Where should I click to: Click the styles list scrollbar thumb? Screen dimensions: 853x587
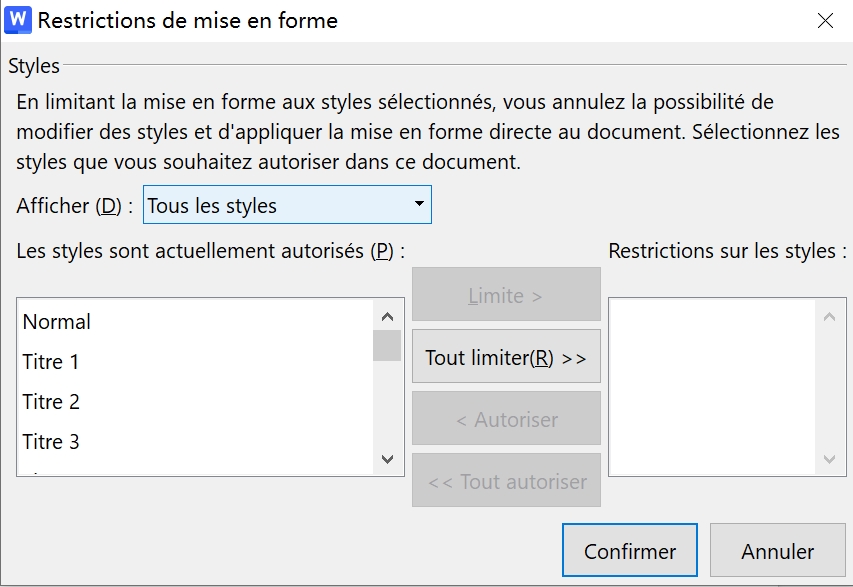tap(385, 345)
